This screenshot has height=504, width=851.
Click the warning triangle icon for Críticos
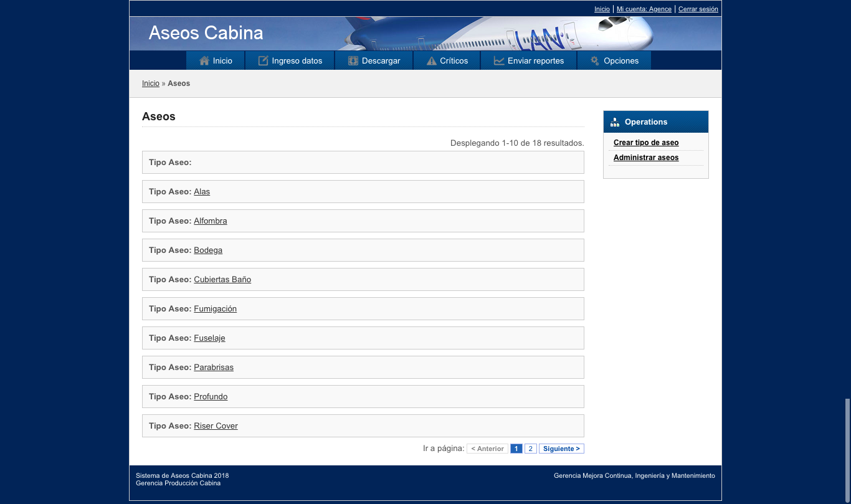[x=431, y=60]
